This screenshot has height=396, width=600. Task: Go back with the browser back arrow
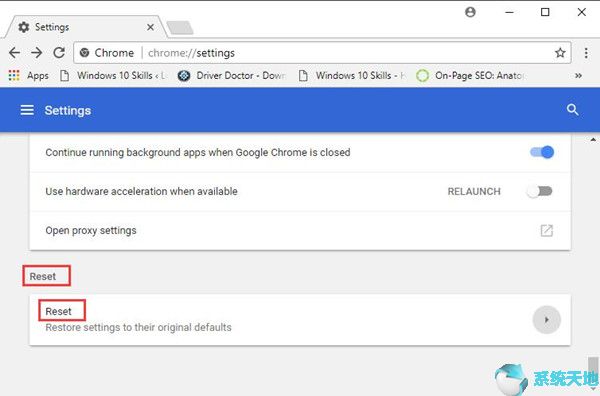15,52
